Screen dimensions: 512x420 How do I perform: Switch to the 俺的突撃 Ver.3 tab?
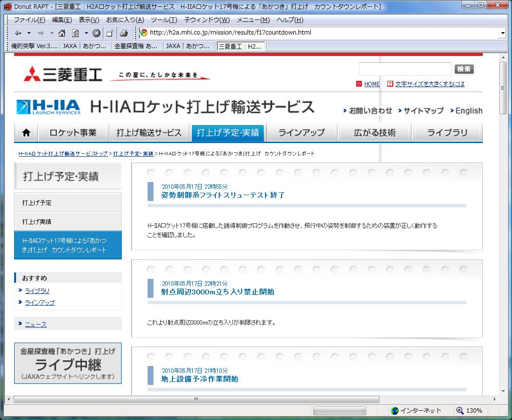click(x=34, y=46)
